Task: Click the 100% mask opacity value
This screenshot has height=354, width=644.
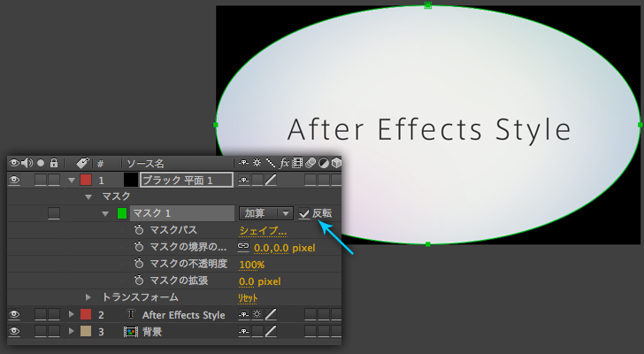Action: point(252,265)
